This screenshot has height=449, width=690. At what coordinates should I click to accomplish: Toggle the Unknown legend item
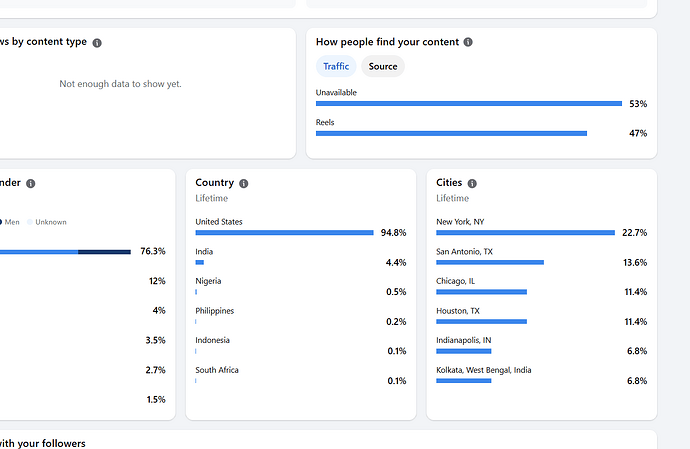tap(47, 222)
